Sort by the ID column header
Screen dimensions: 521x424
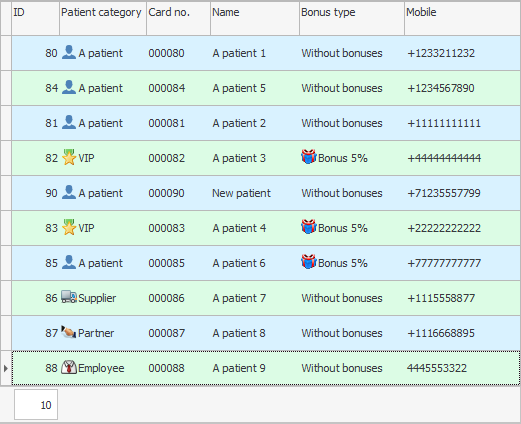pos(35,18)
